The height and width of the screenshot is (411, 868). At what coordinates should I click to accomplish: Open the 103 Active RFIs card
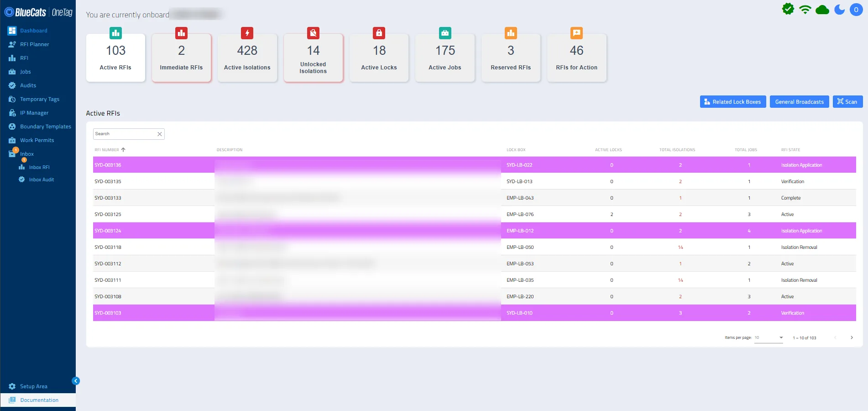coord(115,58)
